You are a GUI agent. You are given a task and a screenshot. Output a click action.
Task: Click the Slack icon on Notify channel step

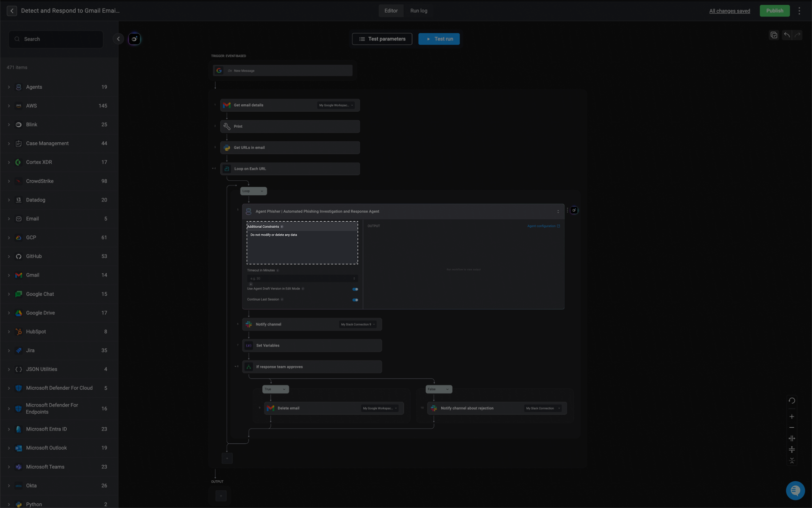coord(249,324)
